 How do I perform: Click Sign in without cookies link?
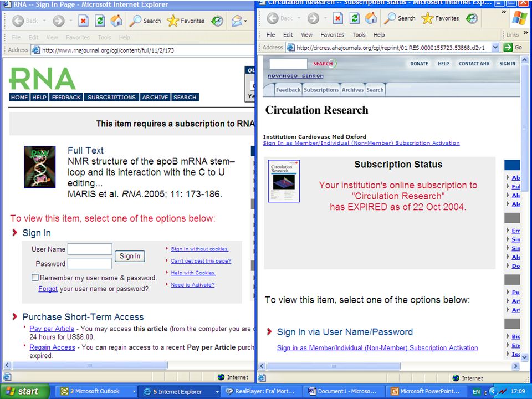(x=199, y=249)
